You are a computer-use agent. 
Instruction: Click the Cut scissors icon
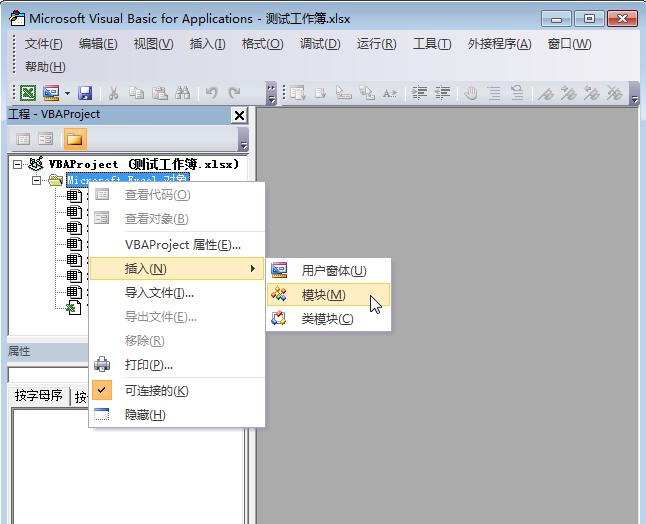coord(113,93)
